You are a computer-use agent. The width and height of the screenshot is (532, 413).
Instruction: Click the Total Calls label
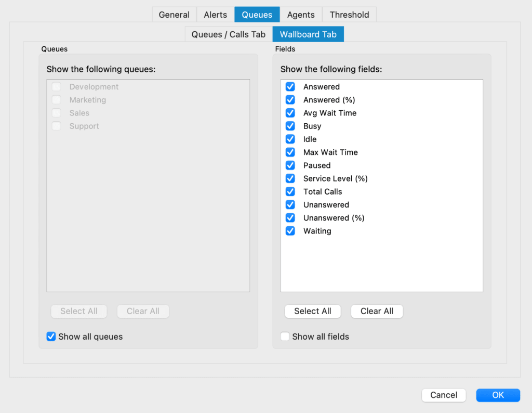click(323, 192)
